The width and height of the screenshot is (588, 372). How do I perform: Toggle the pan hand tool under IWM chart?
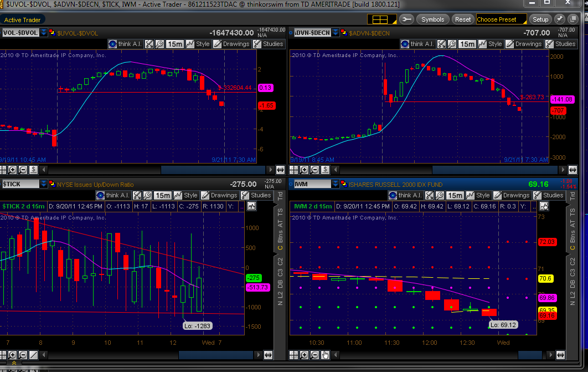tap(325, 355)
